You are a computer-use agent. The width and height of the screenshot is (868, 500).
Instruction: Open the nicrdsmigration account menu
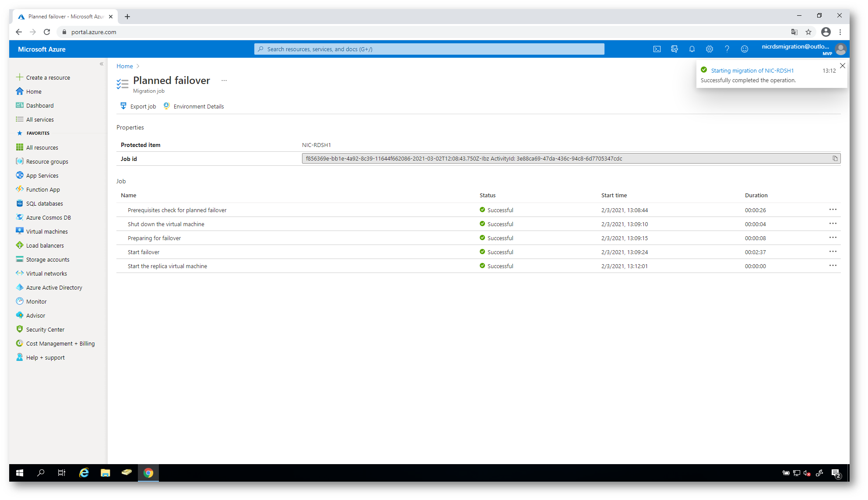[803, 49]
